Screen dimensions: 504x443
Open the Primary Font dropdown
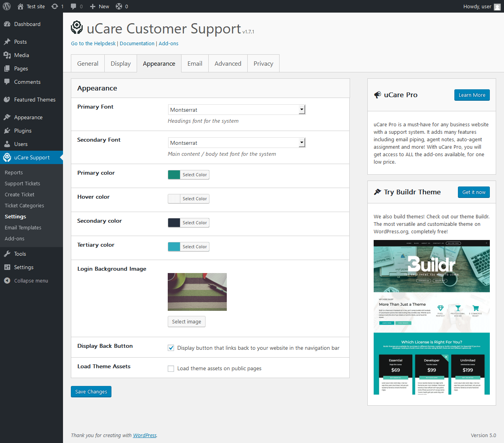click(x=237, y=110)
